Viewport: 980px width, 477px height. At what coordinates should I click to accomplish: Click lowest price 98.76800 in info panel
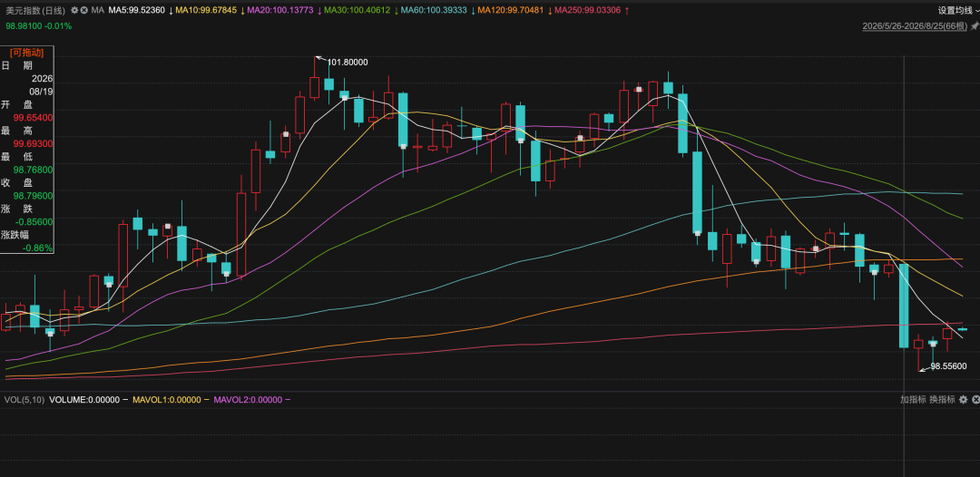34,170
